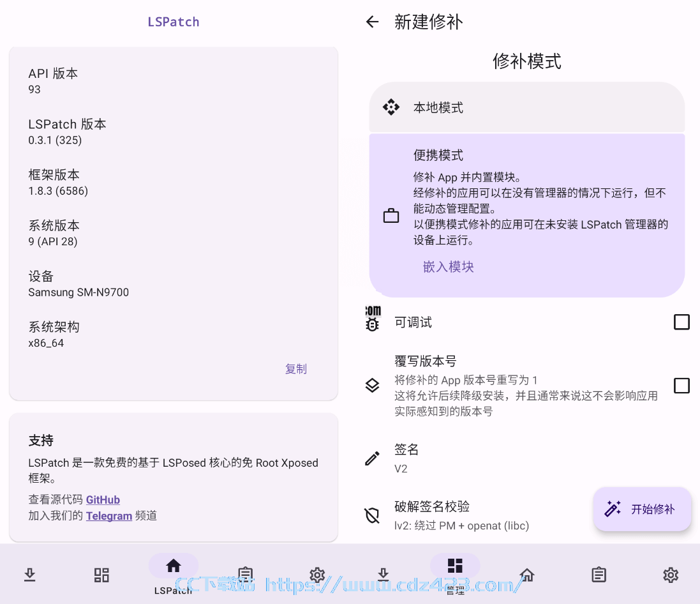The image size is (700, 604).
Task: Open the 签名 V2 signature option
Action: click(x=527, y=458)
